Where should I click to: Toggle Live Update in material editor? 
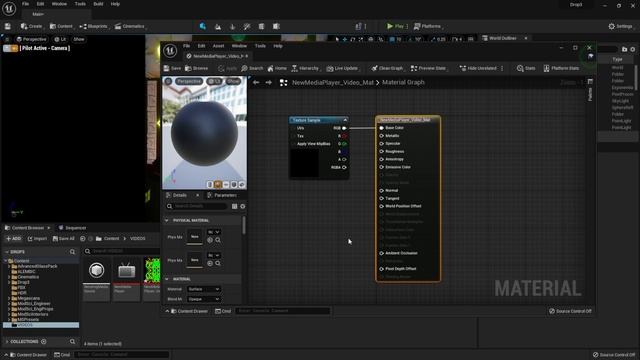(x=342, y=68)
